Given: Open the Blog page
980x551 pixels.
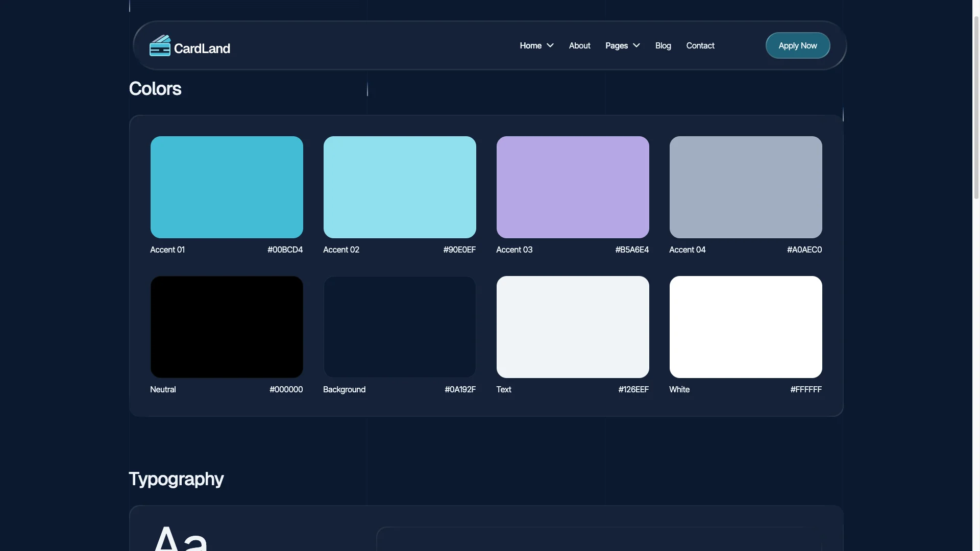Looking at the screenshot, I should [663, 45].
